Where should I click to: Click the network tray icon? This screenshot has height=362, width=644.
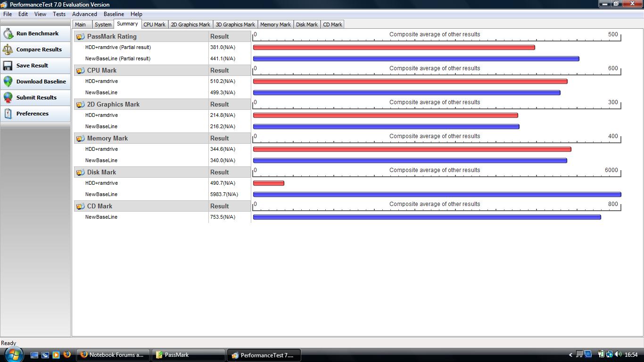pyautogui.click(x=610, y=354)
